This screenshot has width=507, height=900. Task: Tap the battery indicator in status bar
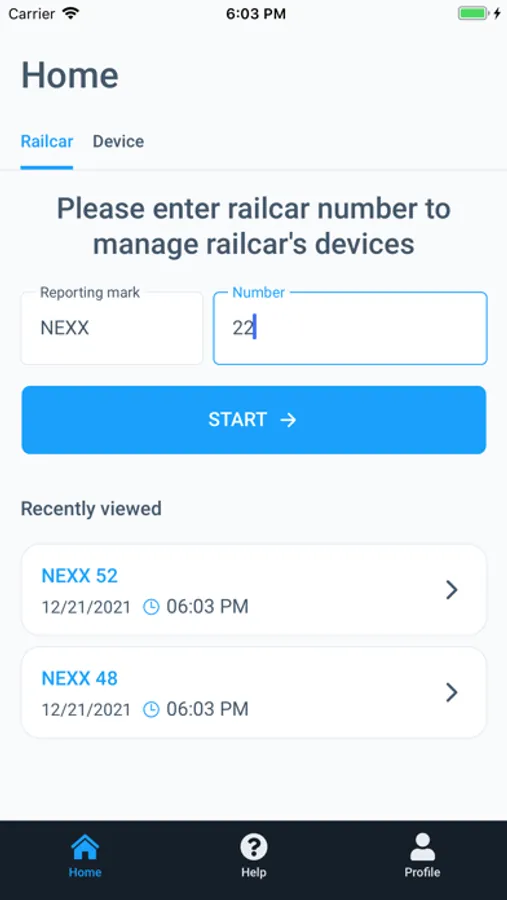tap(473, 14)
